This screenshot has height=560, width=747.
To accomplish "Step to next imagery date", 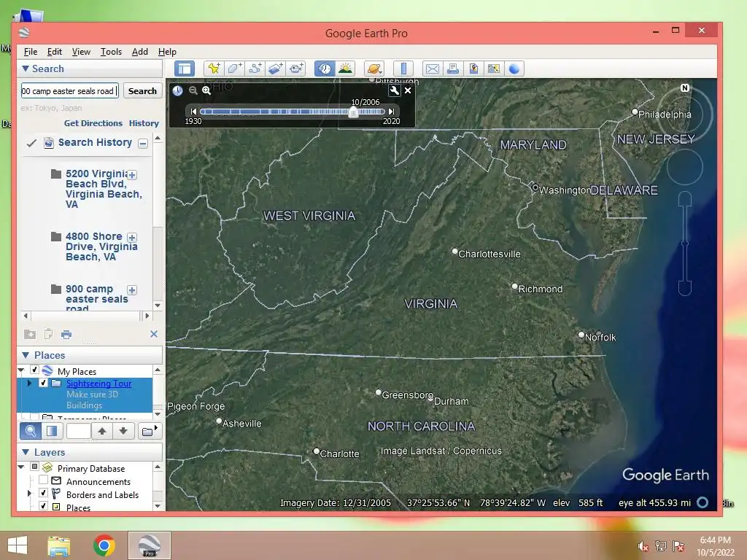I will point(391,112).
